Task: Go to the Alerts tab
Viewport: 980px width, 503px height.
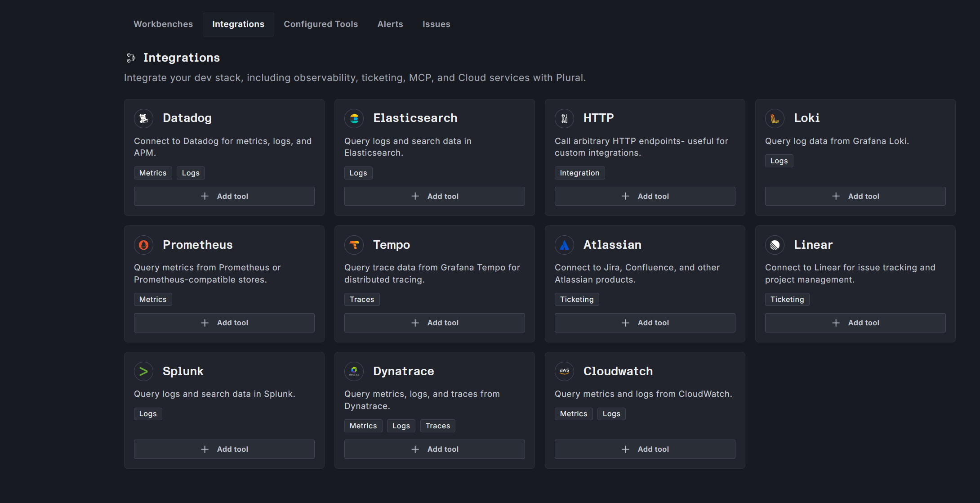Action: (x=390, y=24)
